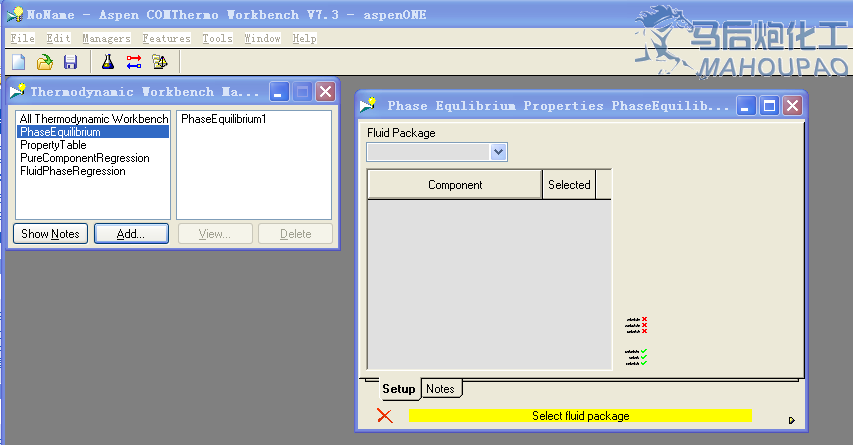Viewport: 853px width, 445px height.
Task: Select PhaseEquilibrium in the workbench list
Action: click(x=93, y=132)
